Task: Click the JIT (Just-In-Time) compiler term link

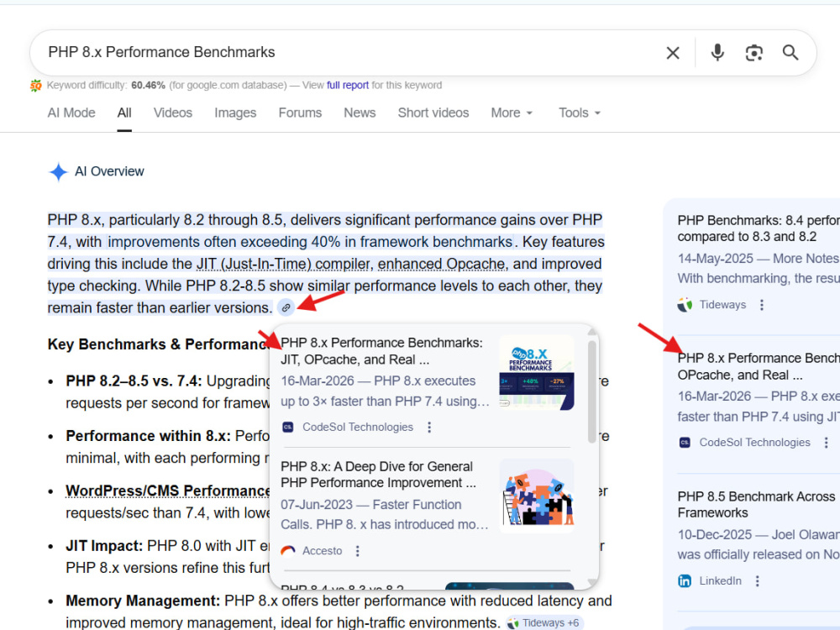Action: pyautogui.click(x=283, y=264)
